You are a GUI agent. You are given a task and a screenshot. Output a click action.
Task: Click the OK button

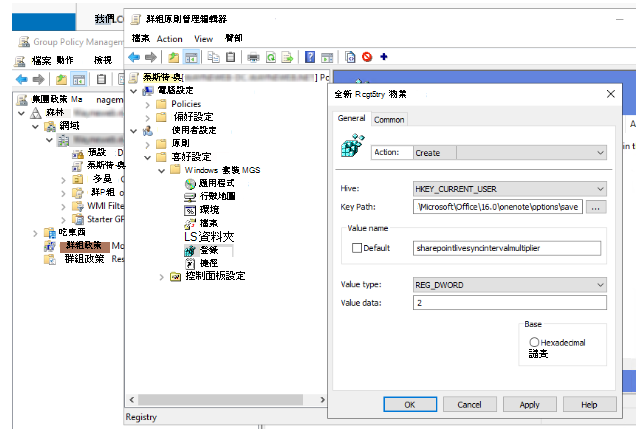[x=410, y=404]
